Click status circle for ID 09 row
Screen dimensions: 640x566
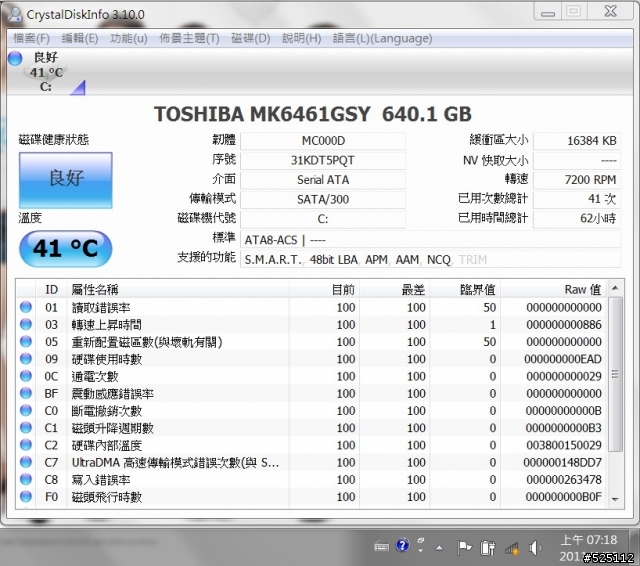coord(26,359)
